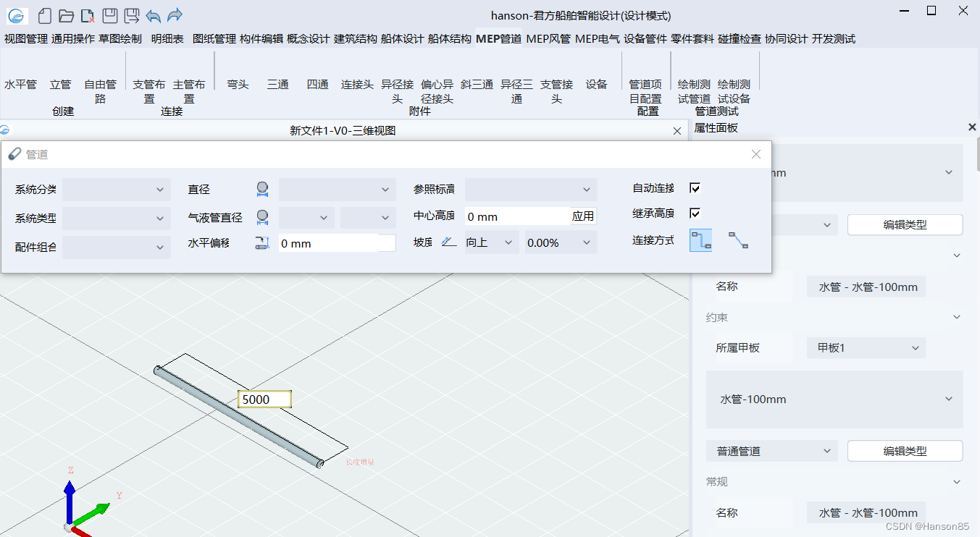The image size is (980, 537).
Task: Redo with the forward arrow icon
Action: click(x=175, y=15)
